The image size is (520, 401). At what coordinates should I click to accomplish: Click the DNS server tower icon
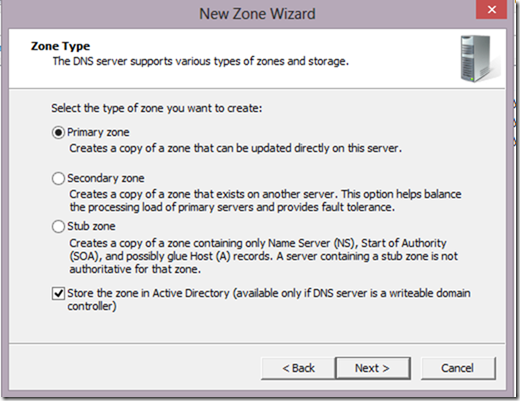(479, 59)
